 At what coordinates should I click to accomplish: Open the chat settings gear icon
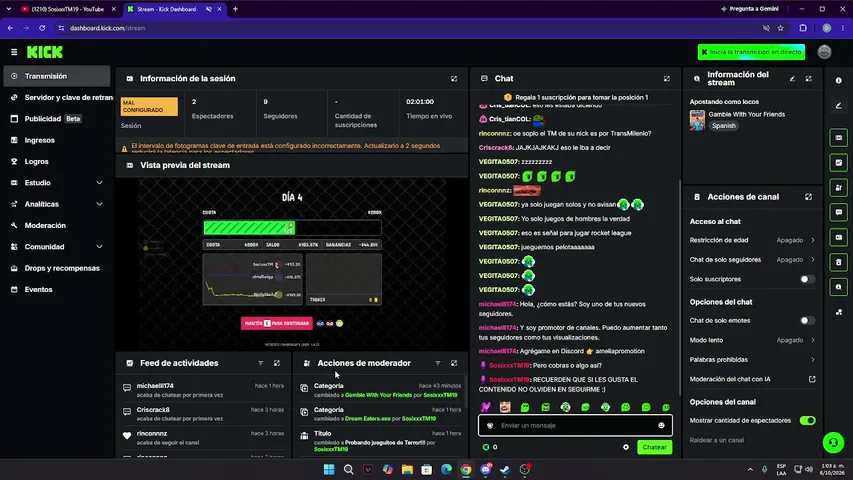pos(626,447)
